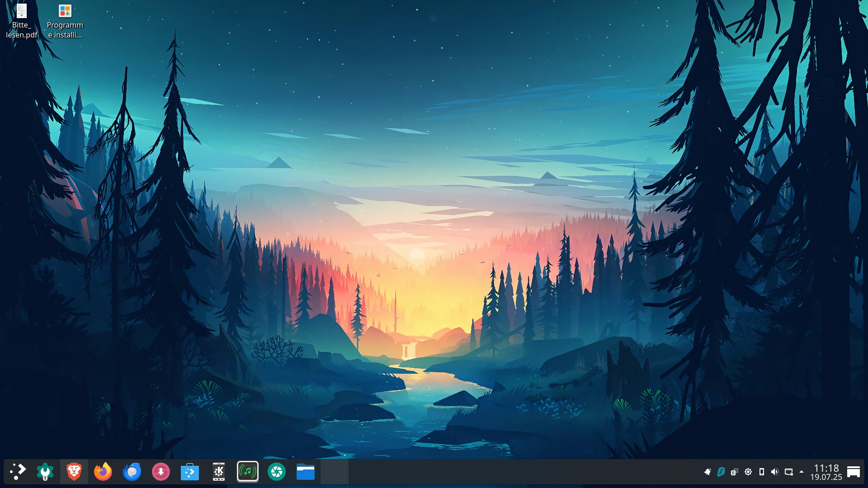Open wired network connections applet

[x=789, y=472]
